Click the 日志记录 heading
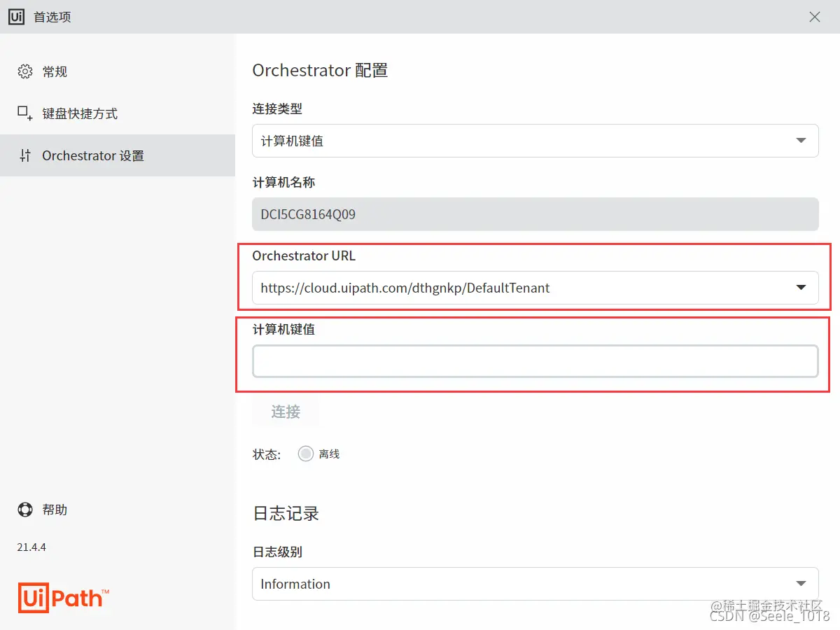The image size is (840, 630). pos(286,513)
